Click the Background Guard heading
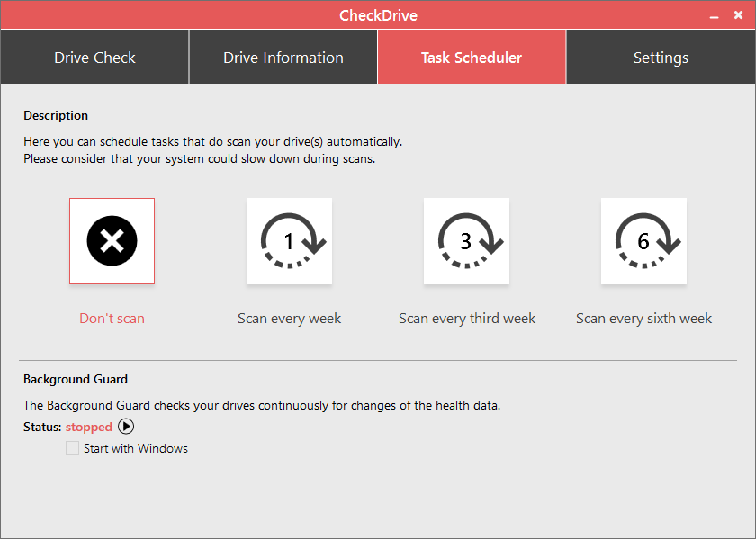This screenshot has height=540, width=756. (76, 380)
